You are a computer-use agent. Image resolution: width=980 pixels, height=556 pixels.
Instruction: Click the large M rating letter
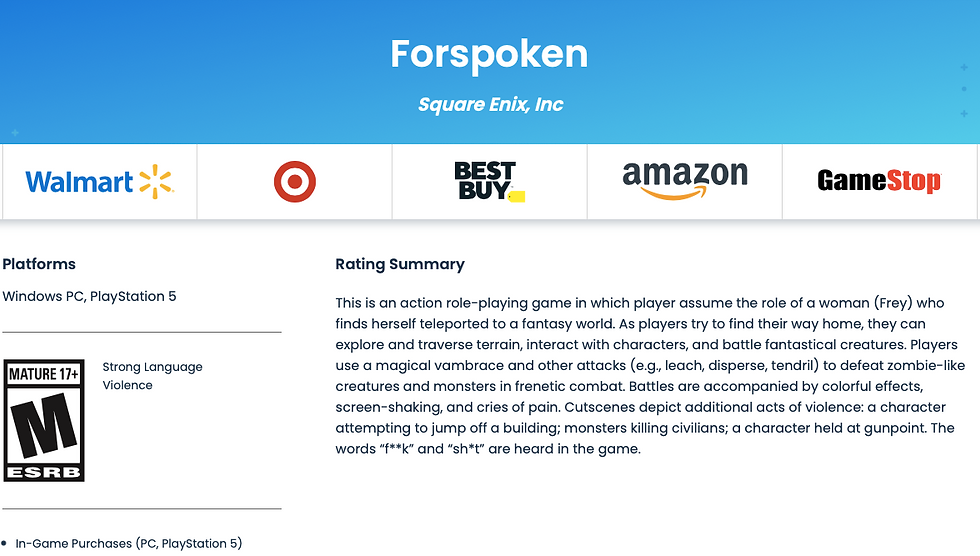point(43,427)
